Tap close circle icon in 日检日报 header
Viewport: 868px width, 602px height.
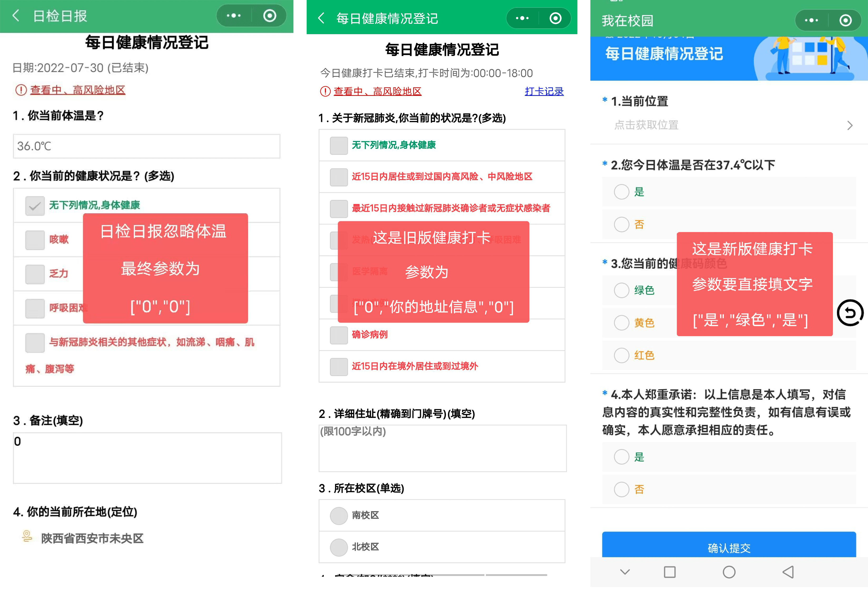coord(269,16)
